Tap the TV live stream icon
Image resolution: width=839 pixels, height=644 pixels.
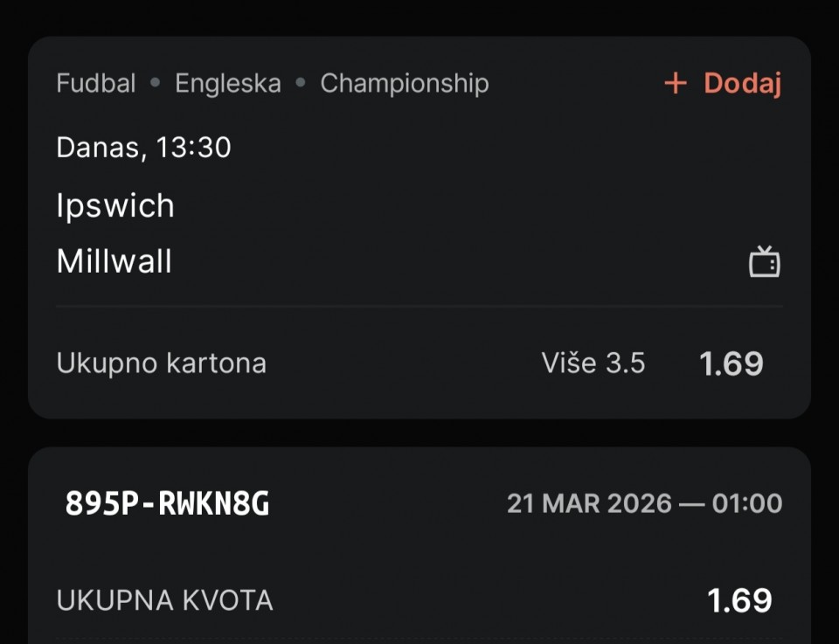click(765, 262)
